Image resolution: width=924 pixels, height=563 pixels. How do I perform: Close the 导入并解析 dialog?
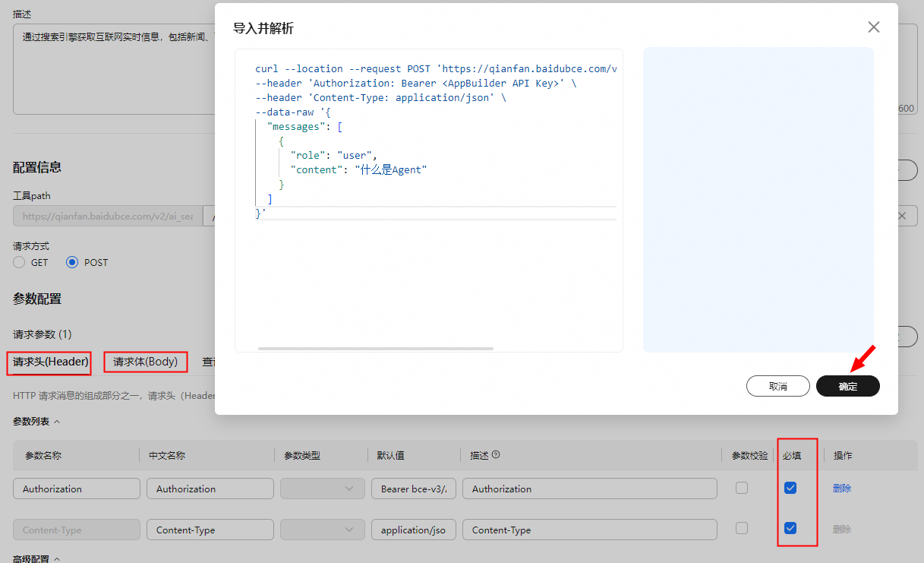click(x=874, y=27)
